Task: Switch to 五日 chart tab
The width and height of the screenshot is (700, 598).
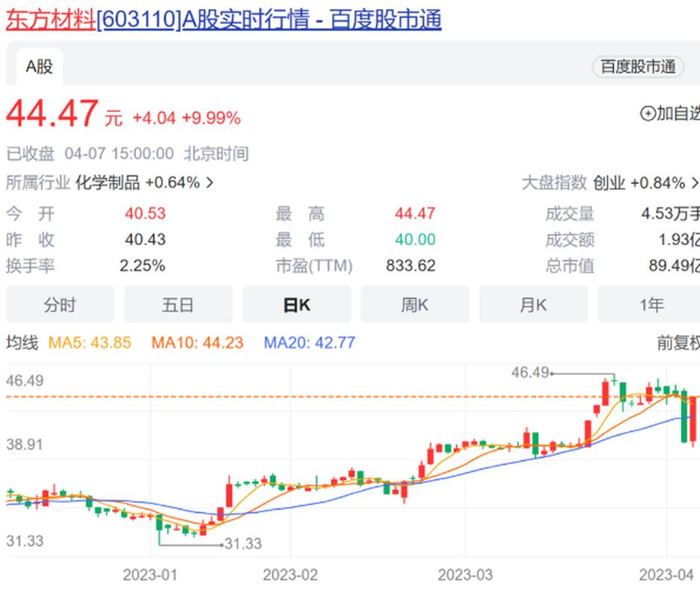Action: click(178, 305)
